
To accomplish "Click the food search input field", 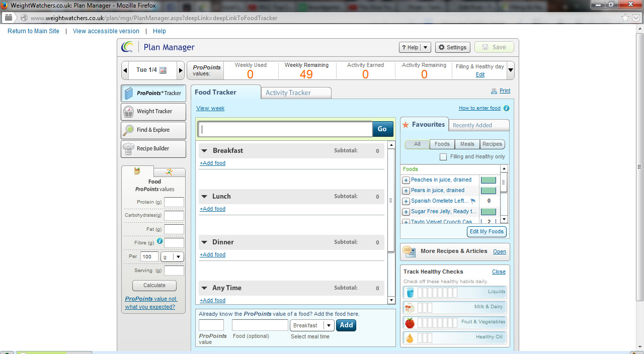I will tap(285, 129).
